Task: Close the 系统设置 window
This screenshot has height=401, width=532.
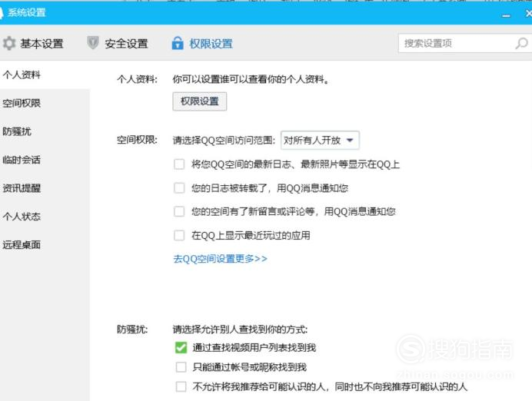Action: (528, 13)
